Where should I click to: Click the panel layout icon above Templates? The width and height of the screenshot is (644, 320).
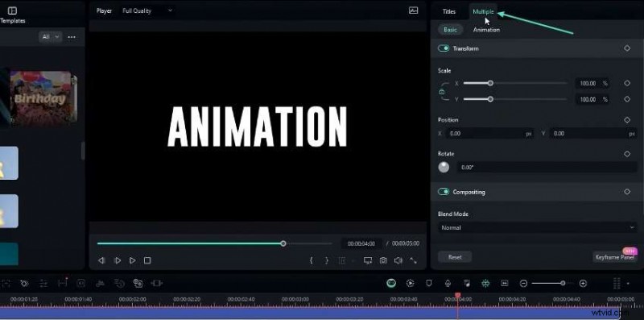point(12,10)
